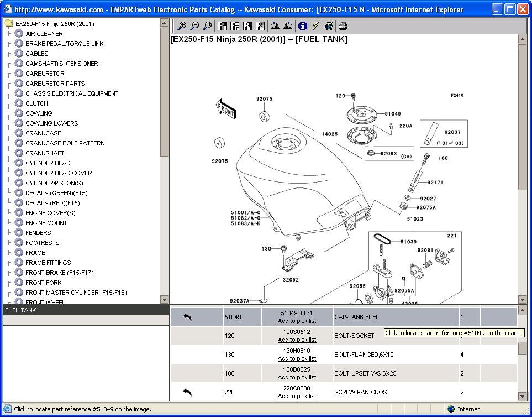Select CYLINDER/PISTON(S) in the tree
Screen dimensions: 532x417
pyautogui.click(x=54, y=183)
